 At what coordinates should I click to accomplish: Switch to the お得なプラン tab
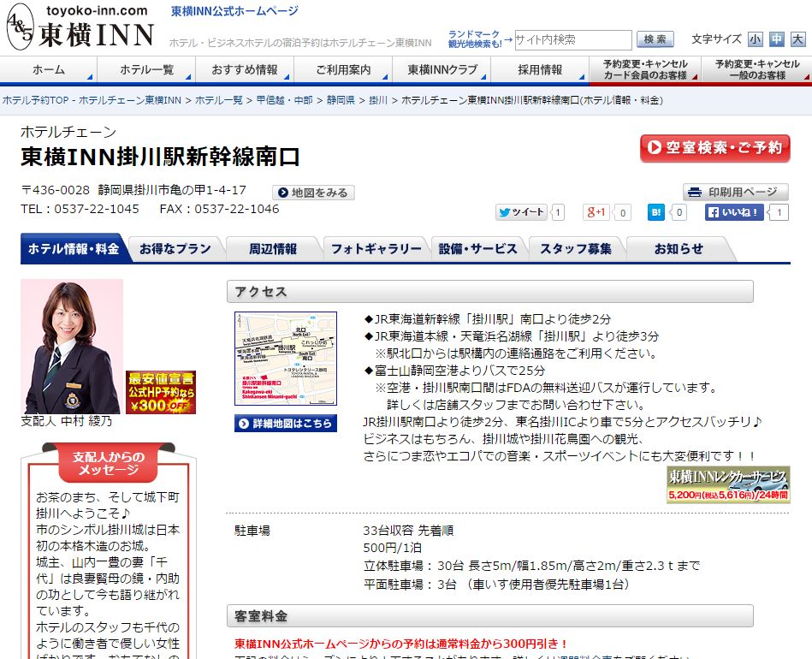[x=175, y=249]
